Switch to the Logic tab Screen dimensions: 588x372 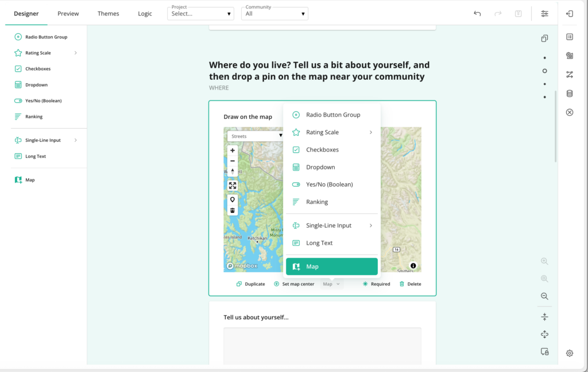click(x=145, y=14)
